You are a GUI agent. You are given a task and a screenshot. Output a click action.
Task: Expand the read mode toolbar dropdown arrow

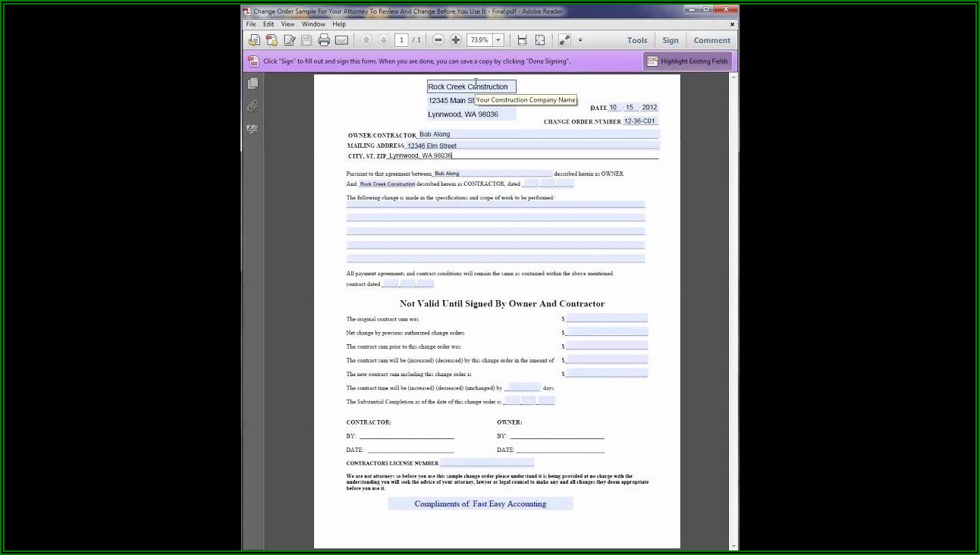tap(580, 40)
